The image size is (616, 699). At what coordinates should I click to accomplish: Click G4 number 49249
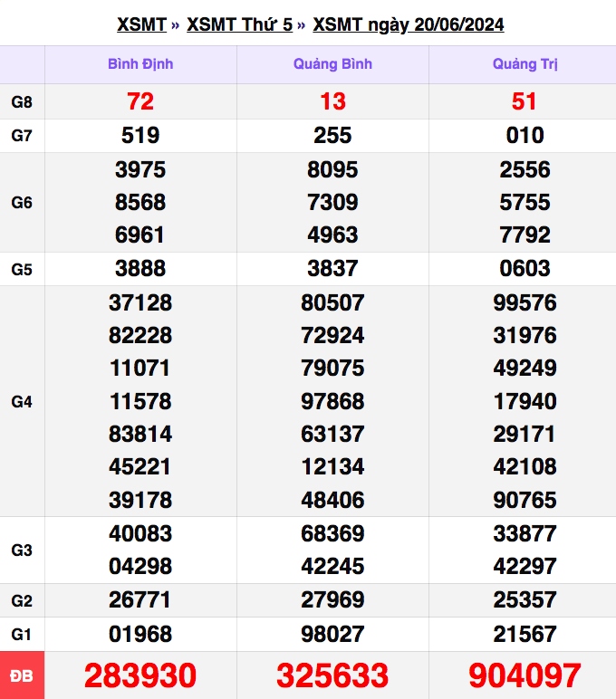click(x=525, y=369)
